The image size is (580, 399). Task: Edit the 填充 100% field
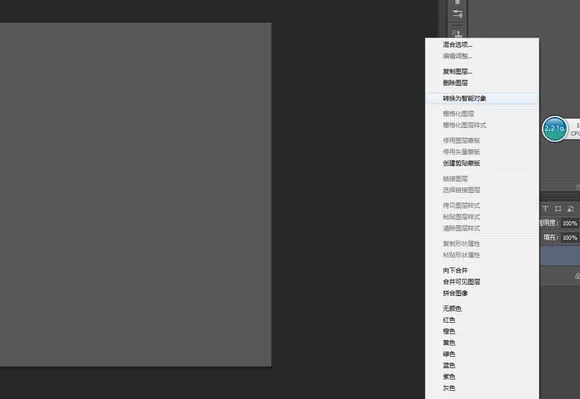570,237
